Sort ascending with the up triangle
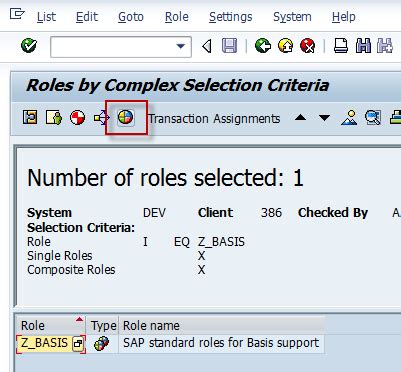Screen dimensions: 401x372 tap(301, 117)
